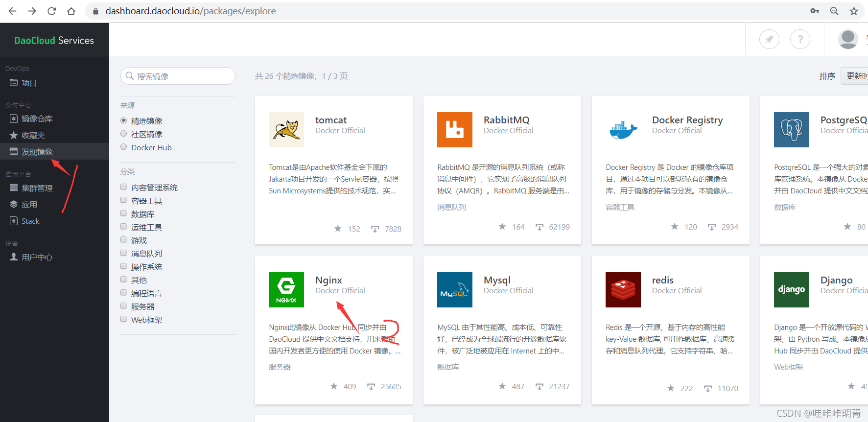This screenshot has width=868, height=422.
Task: Open the browser home page icon
Action: pyautogui.click(x=71, y=11)
